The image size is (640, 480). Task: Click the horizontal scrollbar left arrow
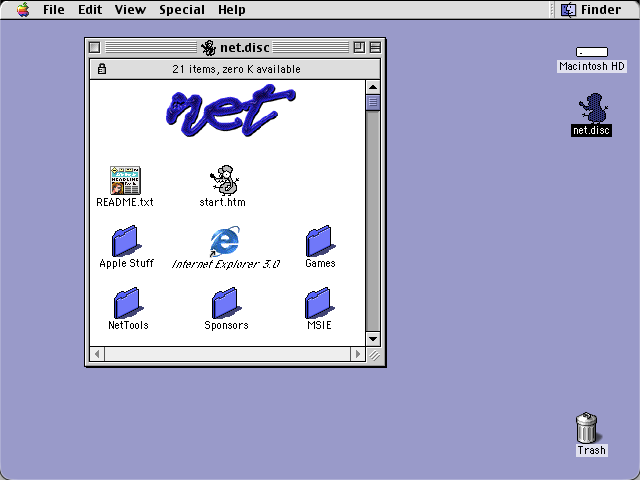[x=97, y=354]
